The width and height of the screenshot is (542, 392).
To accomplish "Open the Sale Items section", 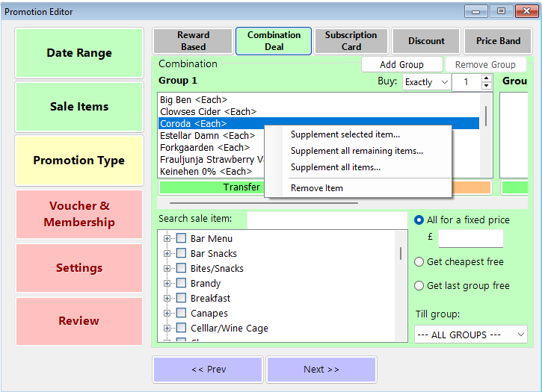I will coord(79,107).
